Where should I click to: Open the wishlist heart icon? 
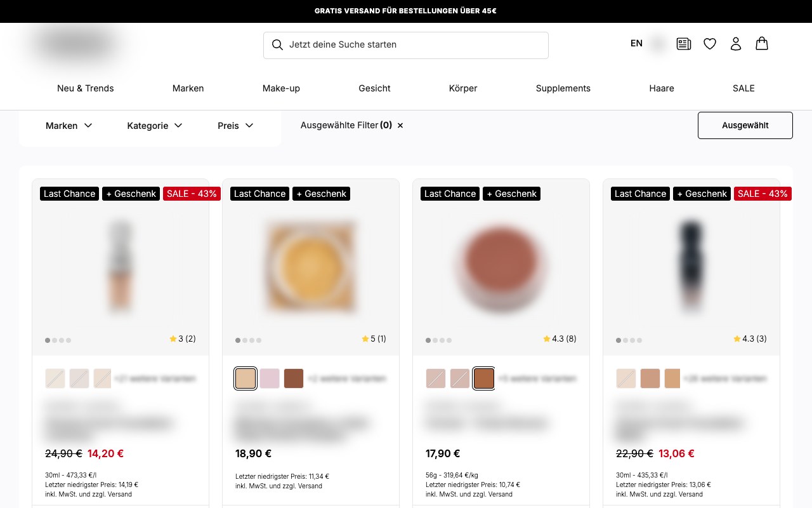point(710,44)
